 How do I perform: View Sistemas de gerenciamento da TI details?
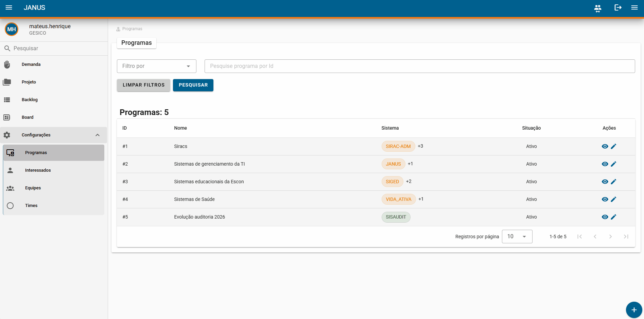[605, 164]
